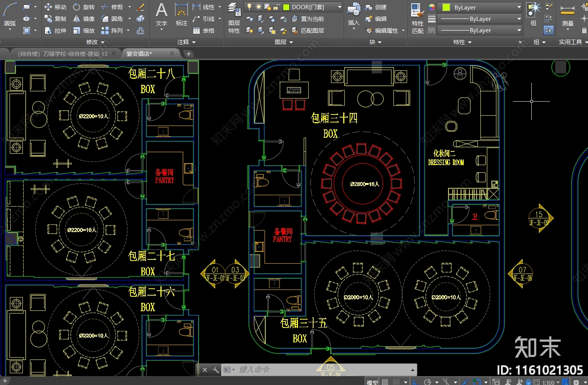Choose the Array (阵列) tool
Image resolution: width=588 pixels, height=385 pixels.
click(x=112, y=30)
